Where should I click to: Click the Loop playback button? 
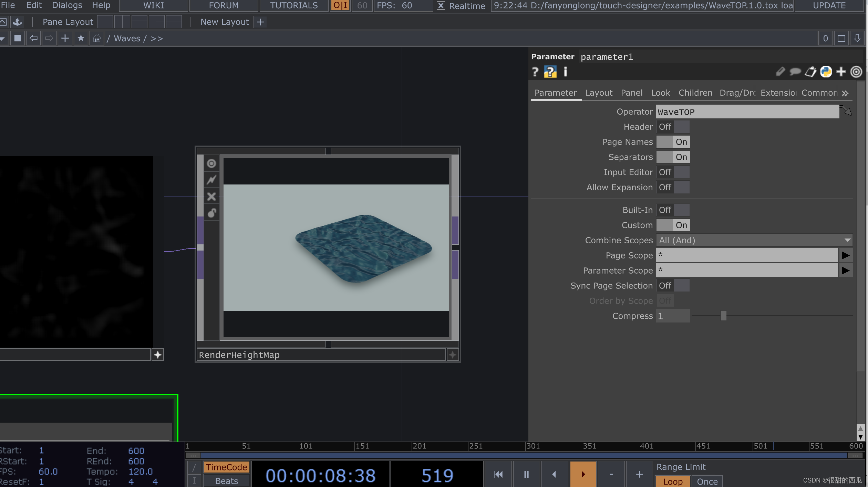pos(671,481)
